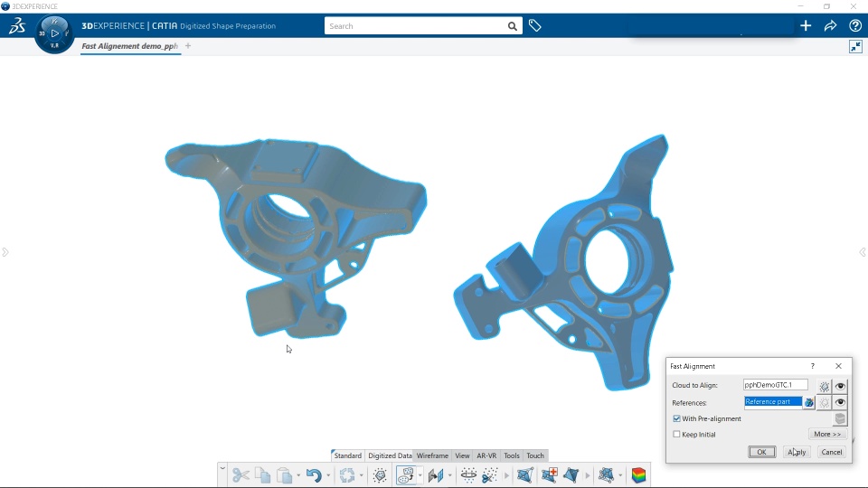Screen dimensions: 868x488
Task: Enable the Keep Initial checkbox
Action: pyautogui.click(x=676, y=435)
